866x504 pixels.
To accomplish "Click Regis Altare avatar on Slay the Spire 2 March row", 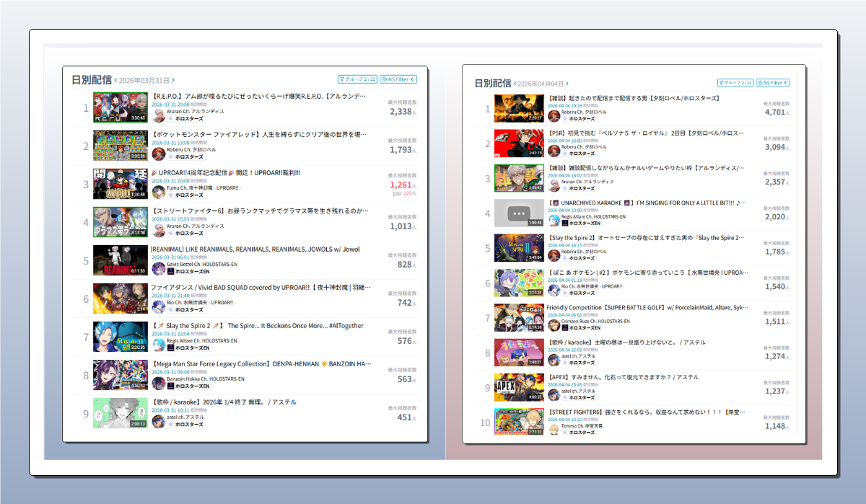I will [159, 344].
